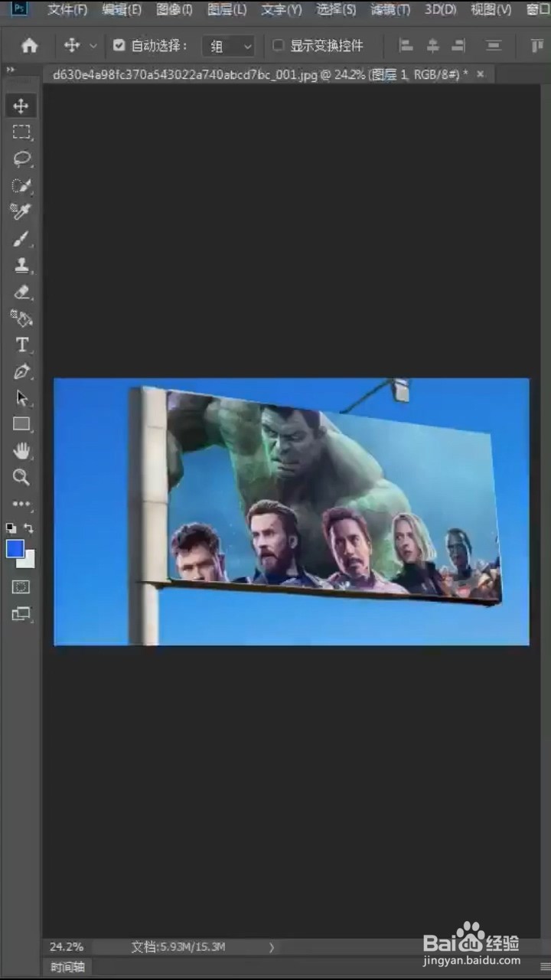Image resolution: width=551 pixels, height=980 pixels.
Task: Click the blue foreground color swatch
Action: [x=15, y=548]
